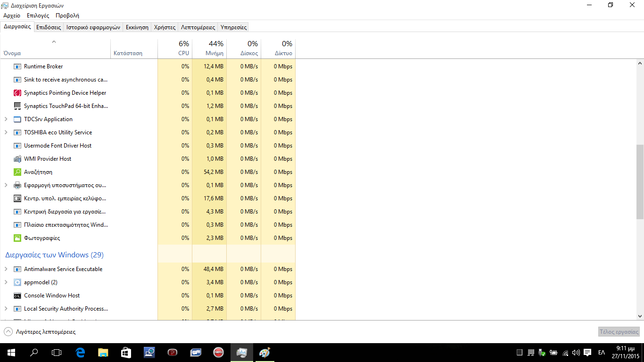Select the Κεντρική διεργασία για εργασίες row
Image resolution: width=644 pixels, height=362 pixels.
pos(148,212)
